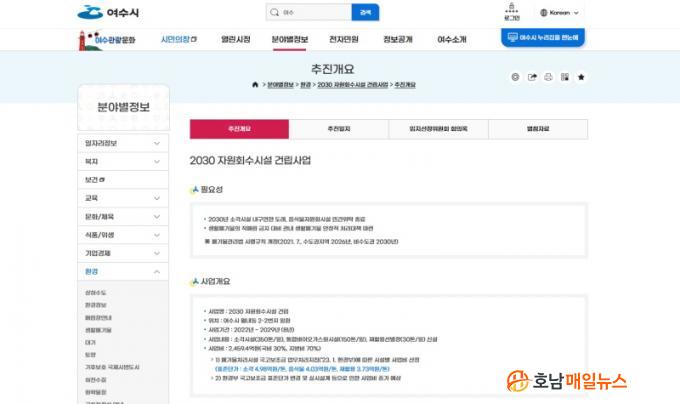Image resolution: width=680 pixels, height=404 pixels.
Task: Bookmark page with the star icon
Action: (x=581, y=77)
